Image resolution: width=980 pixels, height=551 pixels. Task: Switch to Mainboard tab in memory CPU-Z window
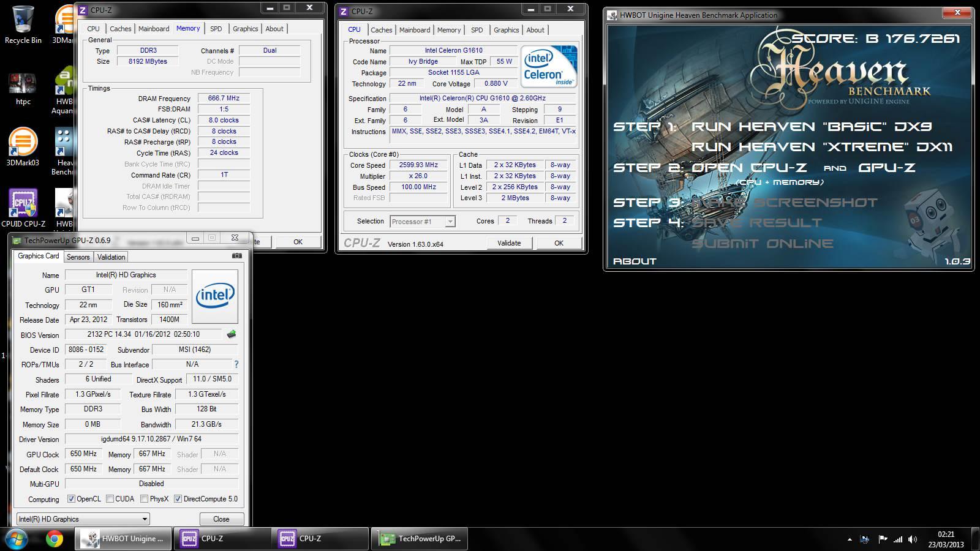pos(154,29)
